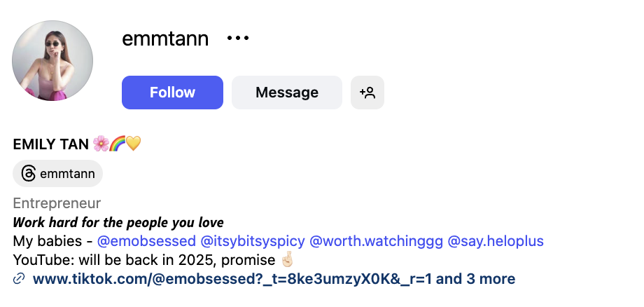Click the add-person suggested accounts icon
The image size is (644, 307).
[367, 93]
